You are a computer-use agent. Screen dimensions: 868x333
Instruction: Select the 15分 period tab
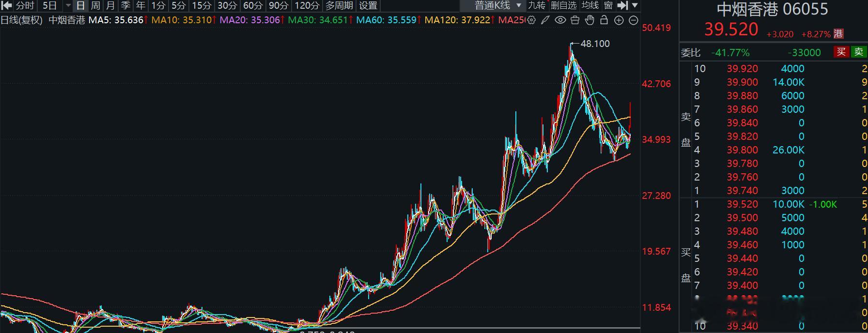(x=201, y=6)
